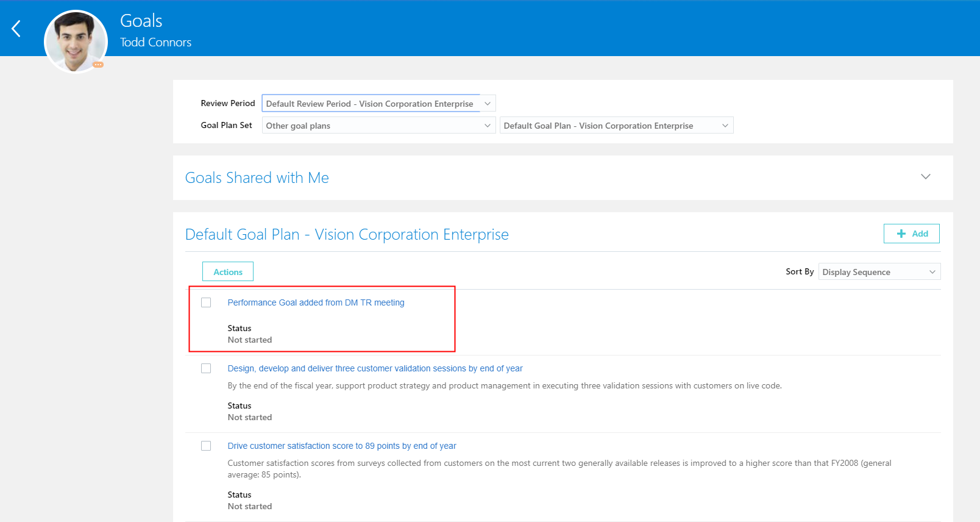Check the Performance Goal from DM TR checkbox

(x=206, y=302)
